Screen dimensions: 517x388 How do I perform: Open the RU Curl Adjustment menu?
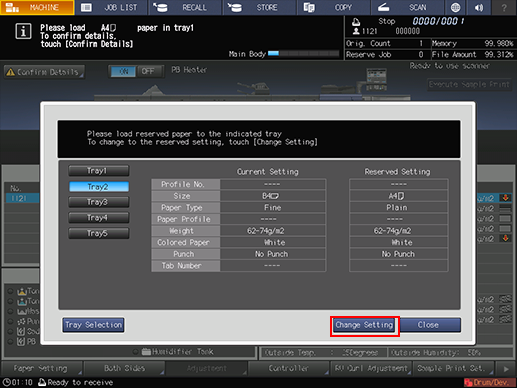[371, 368]
